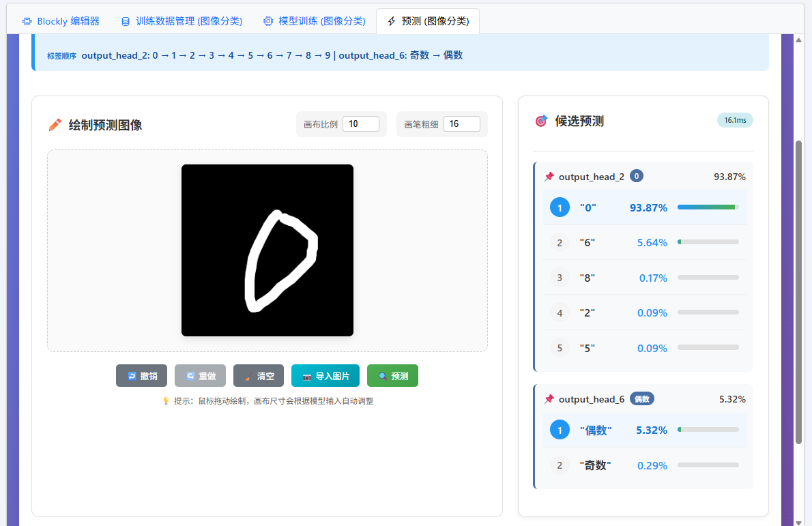Screen dimensions: 812x526
Task: Click the 重做 redo button
Action: [200, 376]
